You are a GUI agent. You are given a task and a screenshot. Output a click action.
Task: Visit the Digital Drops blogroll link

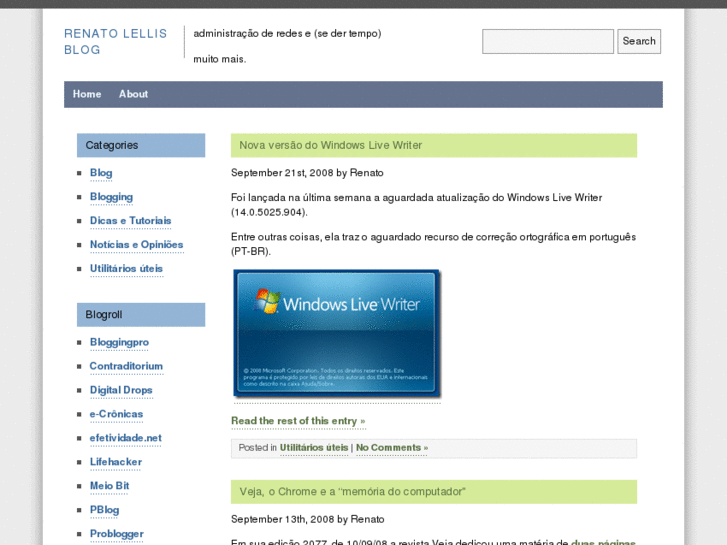click(x=121, y=391)
